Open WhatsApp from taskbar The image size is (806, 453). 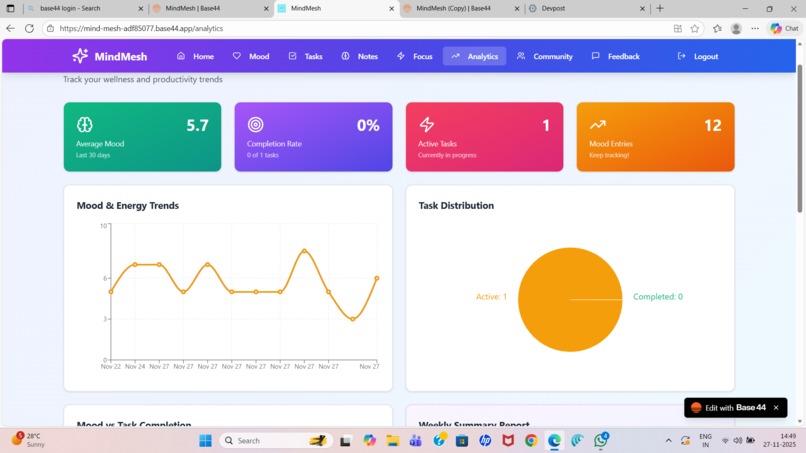tap(600, 441)
